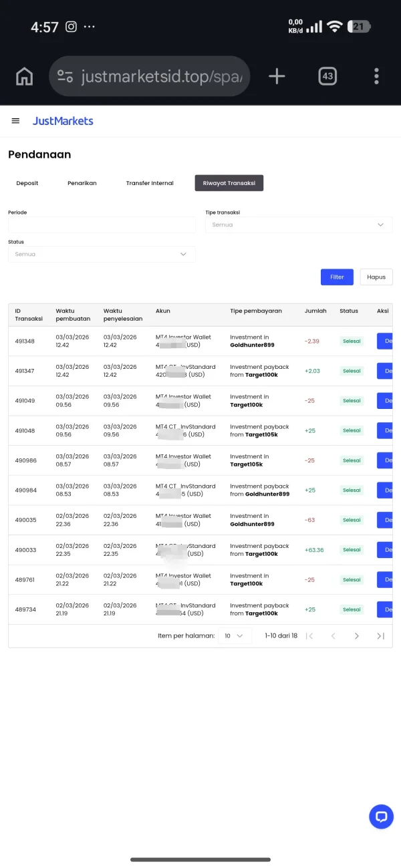This screenshot has width=401, height=868.
Task: Open the Transfer Internal tab
Action: pyautogui.click(x=150, y=183)
